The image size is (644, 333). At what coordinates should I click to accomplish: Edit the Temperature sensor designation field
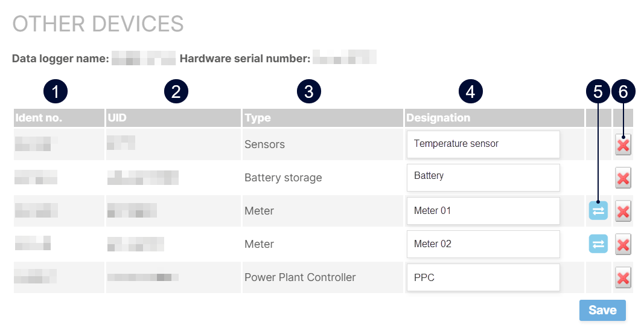point(483,144)
